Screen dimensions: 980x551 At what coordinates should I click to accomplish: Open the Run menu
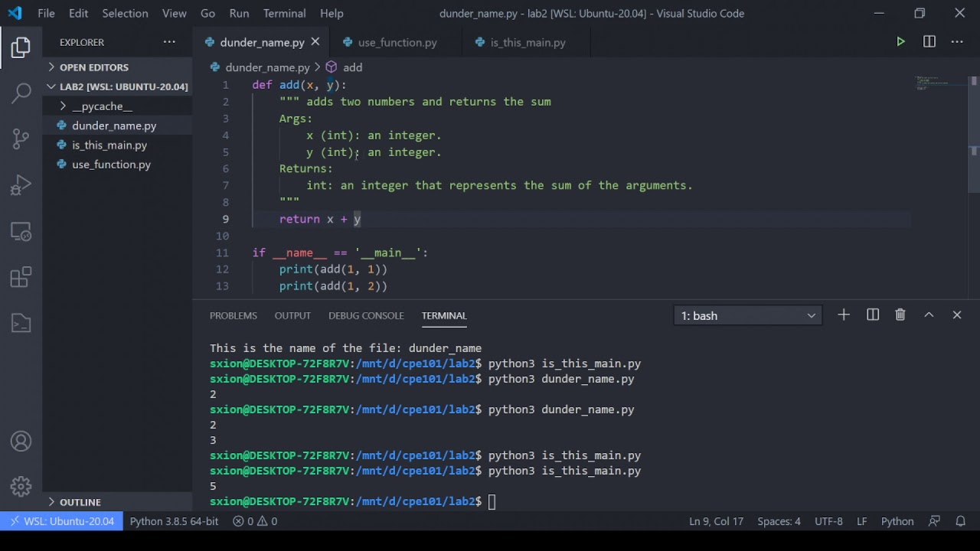click(239, 13)
